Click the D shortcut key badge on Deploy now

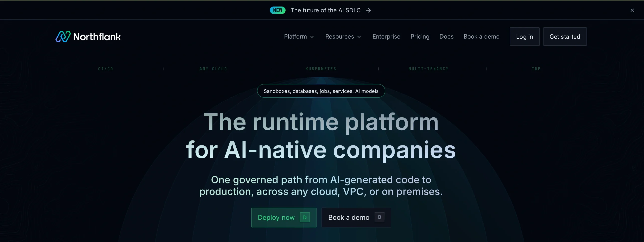point(305,217)
